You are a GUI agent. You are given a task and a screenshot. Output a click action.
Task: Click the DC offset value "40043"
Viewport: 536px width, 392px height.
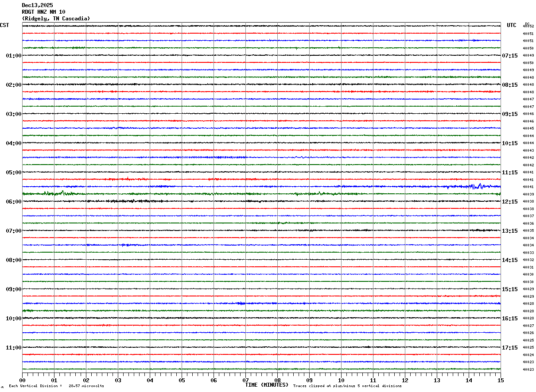point(528,150)
